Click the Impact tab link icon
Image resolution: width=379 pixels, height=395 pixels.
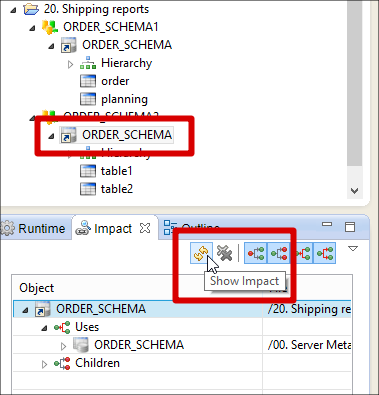pos(83,228)
